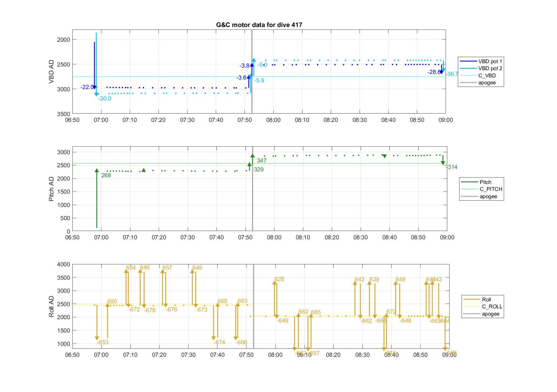Click the '-649' roll move label
The image size is (557, 392).
point(282,320)
